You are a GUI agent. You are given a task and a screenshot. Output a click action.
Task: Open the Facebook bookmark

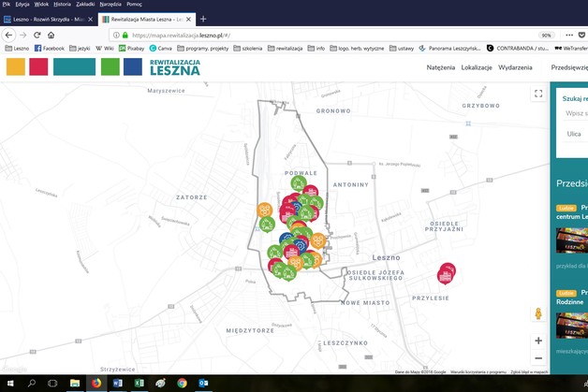[49, 49]
